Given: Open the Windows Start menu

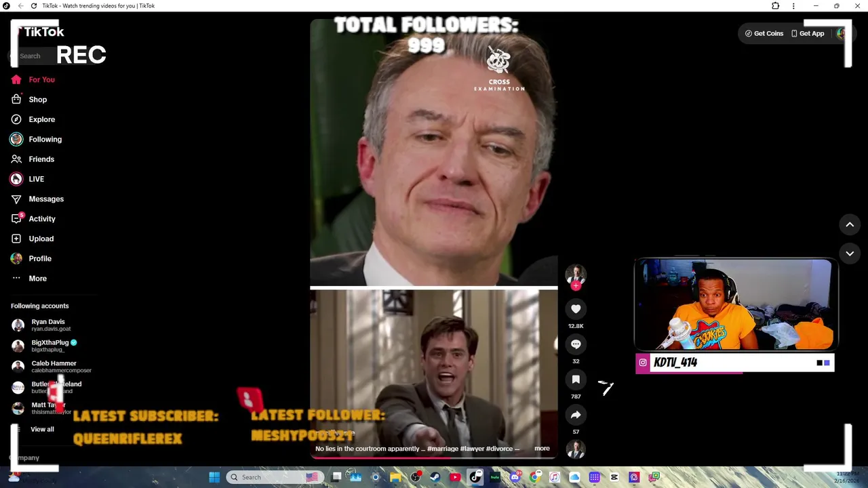Looking at the screenshot, I should click(214, 477).
